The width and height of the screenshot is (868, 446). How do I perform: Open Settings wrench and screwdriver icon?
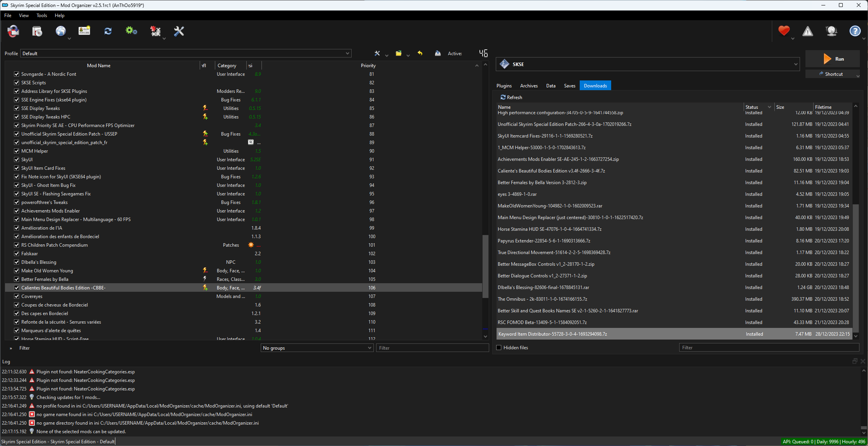click(179, 31)
